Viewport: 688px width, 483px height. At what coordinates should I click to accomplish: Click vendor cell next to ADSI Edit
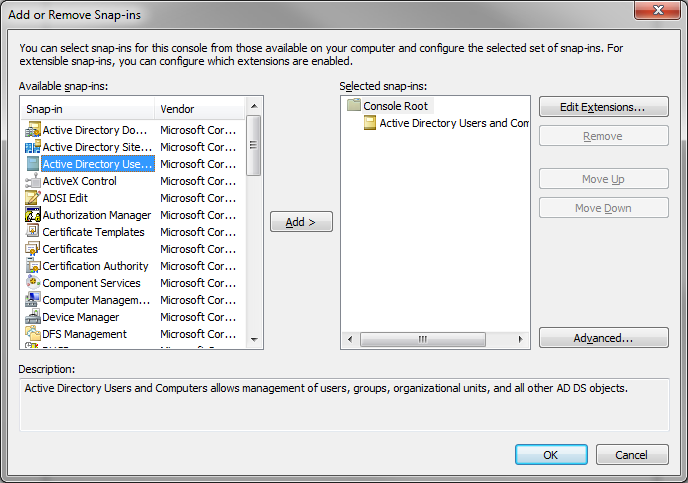point(198,198)
